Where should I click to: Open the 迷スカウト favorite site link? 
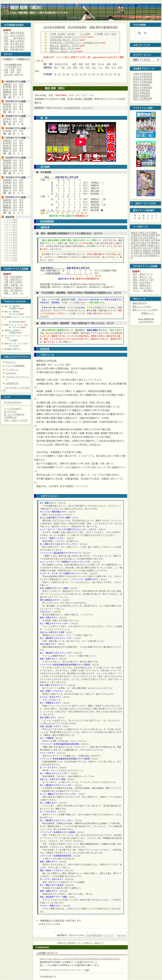coord(11,362)
